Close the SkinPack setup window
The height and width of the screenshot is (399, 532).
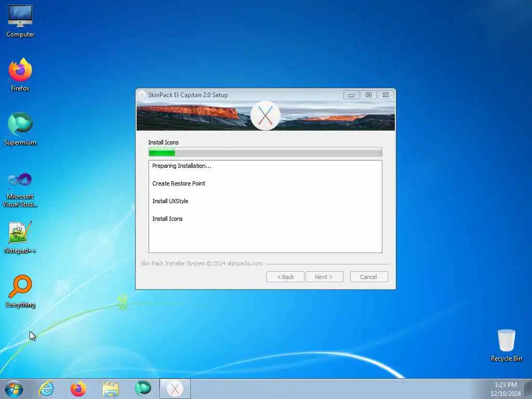pos(386,95)
